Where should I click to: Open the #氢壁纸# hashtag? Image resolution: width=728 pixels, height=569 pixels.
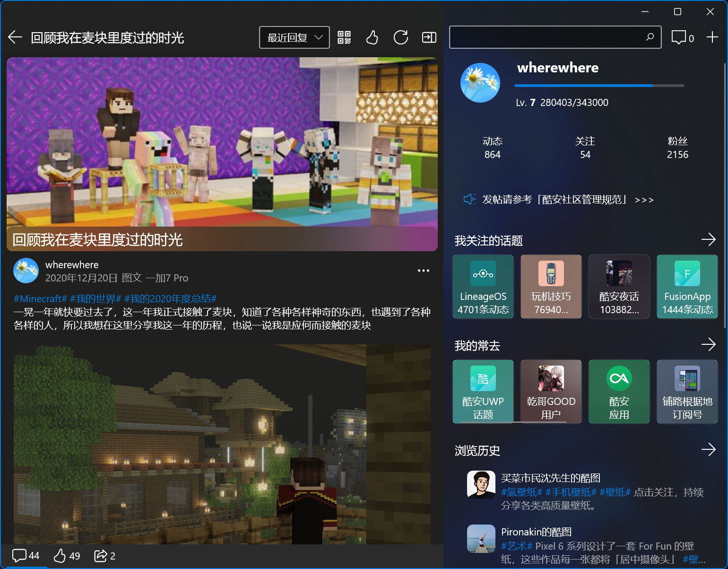point(521,492)
